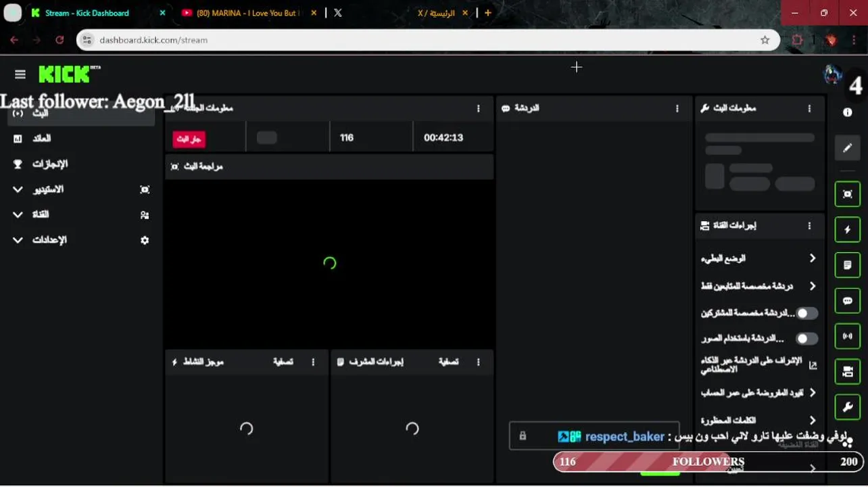Toggle emote-only chat switch (باستخدام الصور)

tap(806, 338)
